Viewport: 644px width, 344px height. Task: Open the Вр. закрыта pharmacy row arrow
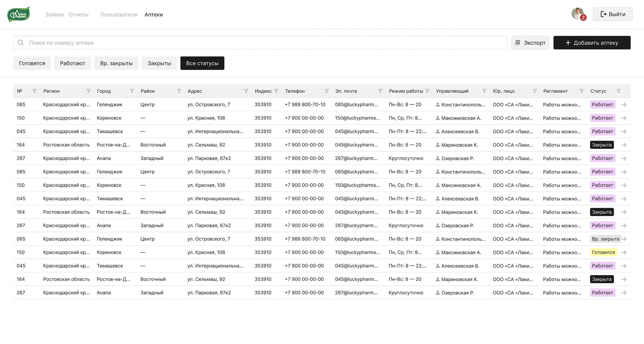pos(624,239)
